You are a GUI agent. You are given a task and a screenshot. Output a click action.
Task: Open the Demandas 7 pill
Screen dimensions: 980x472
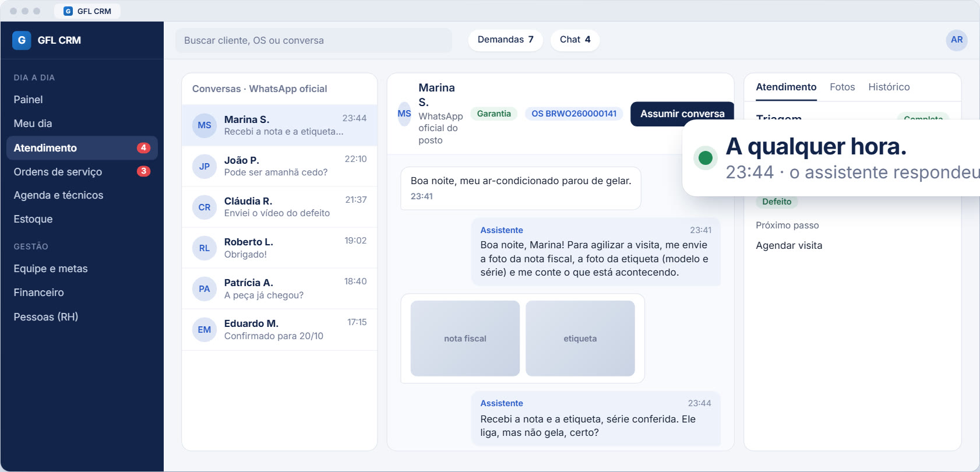(x=506, y=40)
